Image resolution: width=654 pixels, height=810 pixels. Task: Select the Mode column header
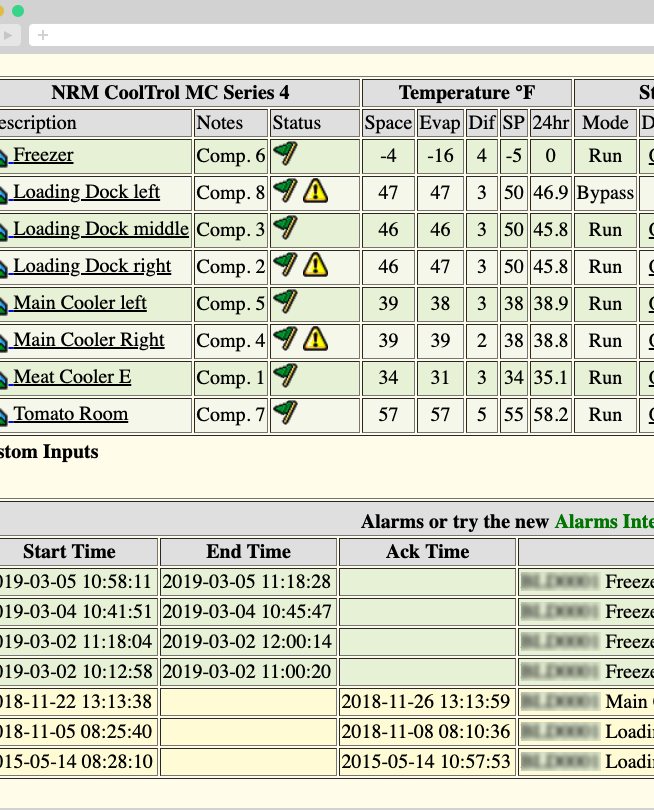pyautogui.click(x=605, y=123)
